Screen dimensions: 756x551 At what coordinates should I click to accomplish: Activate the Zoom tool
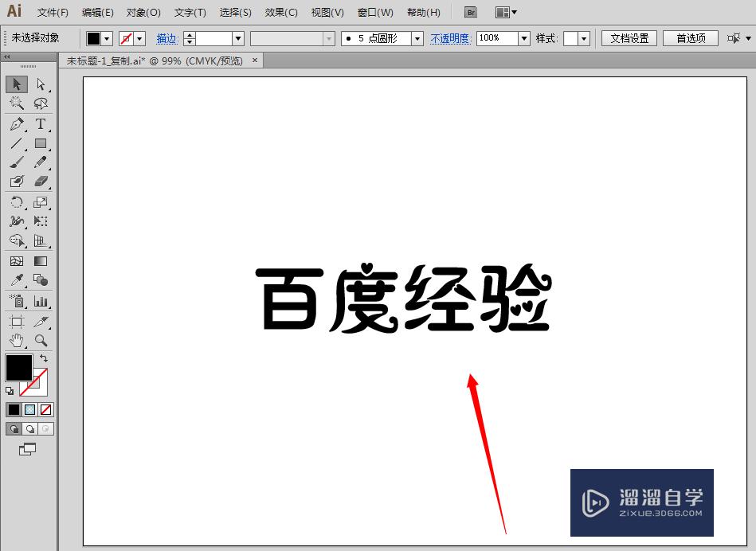point(41,340)
